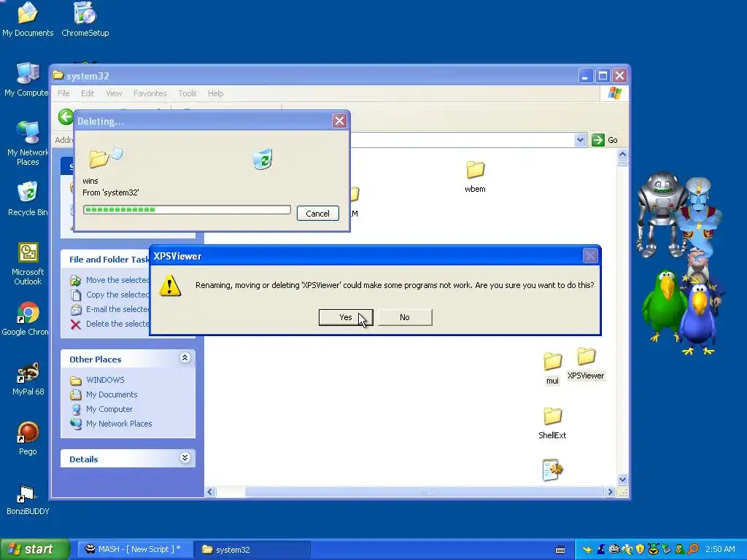Select My Documents desktop icon
The image size is (747, 560).
point(28,20)
